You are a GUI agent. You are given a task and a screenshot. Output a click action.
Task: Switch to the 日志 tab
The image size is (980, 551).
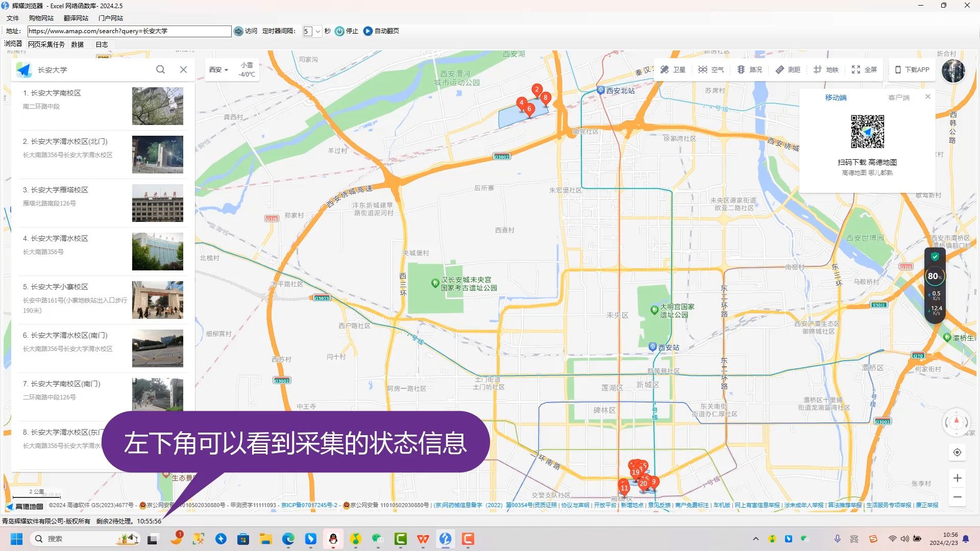102,44
